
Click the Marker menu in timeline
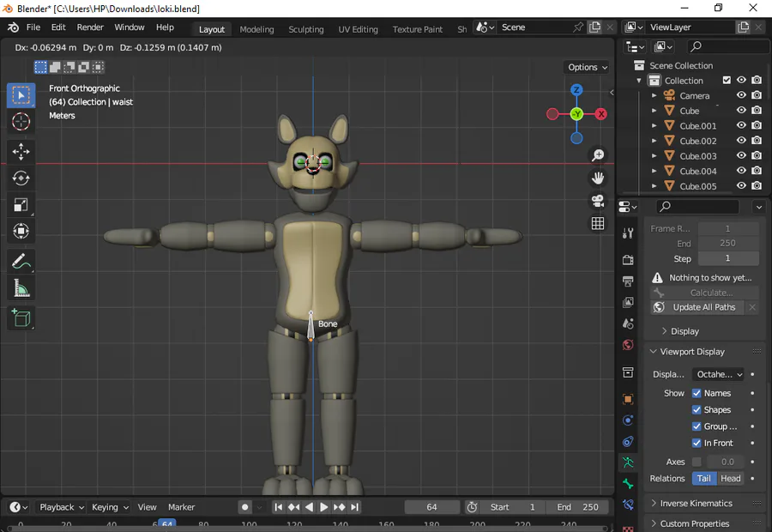point(181,507)
